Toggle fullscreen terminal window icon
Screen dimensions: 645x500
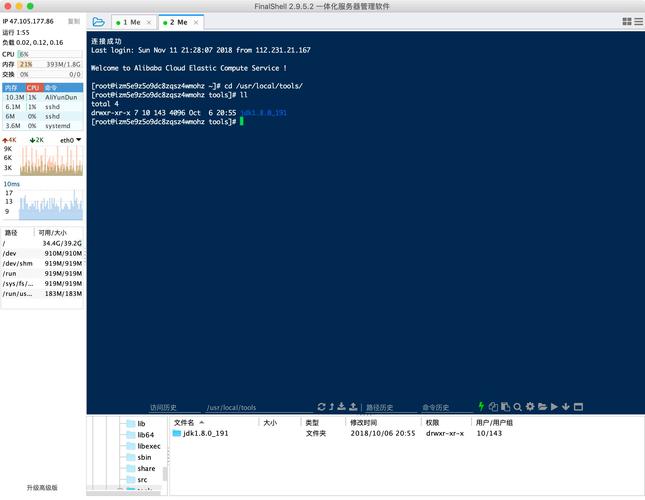578,407
